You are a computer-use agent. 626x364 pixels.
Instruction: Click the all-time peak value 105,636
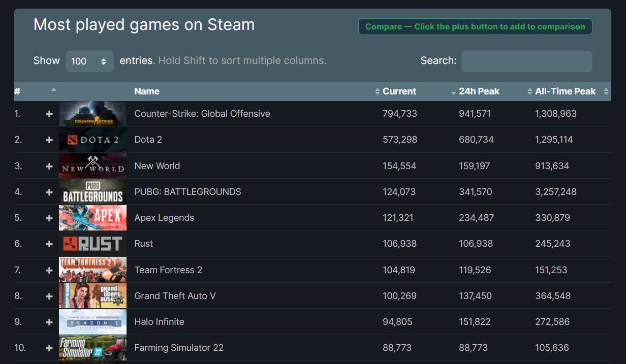[552, 348]
